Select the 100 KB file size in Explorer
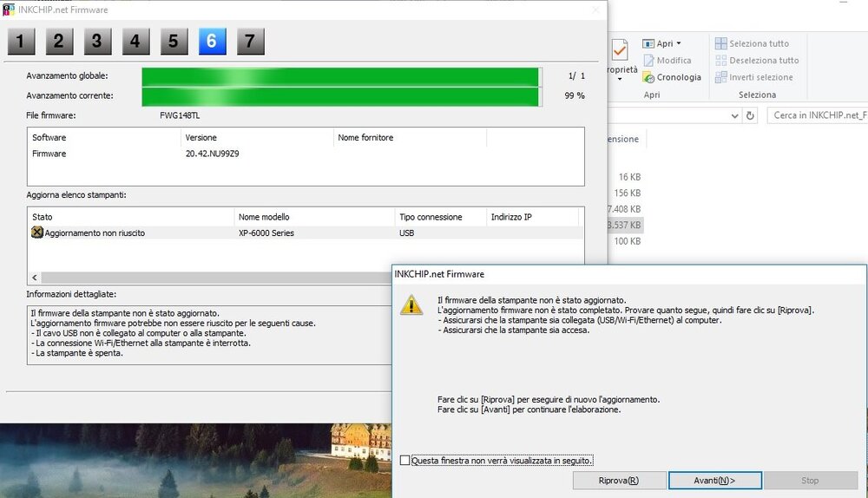The width and height of the screenshot is (868, 498). (x=628, y=241)
